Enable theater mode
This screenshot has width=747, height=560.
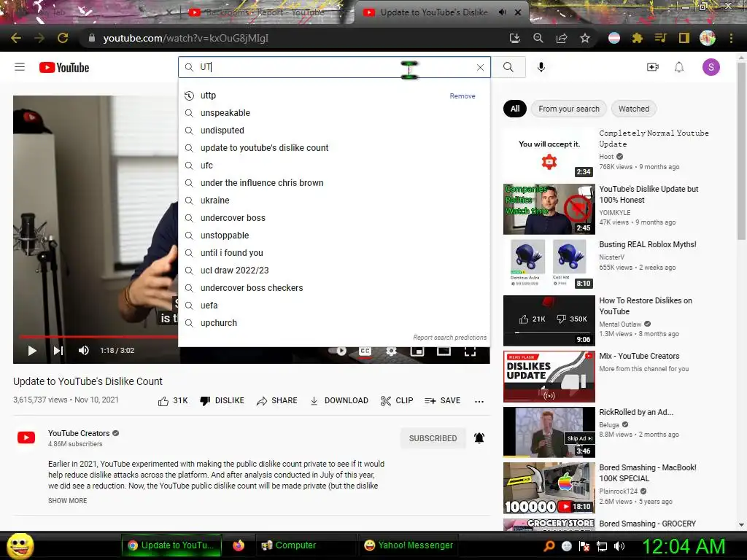pos(444,351)
